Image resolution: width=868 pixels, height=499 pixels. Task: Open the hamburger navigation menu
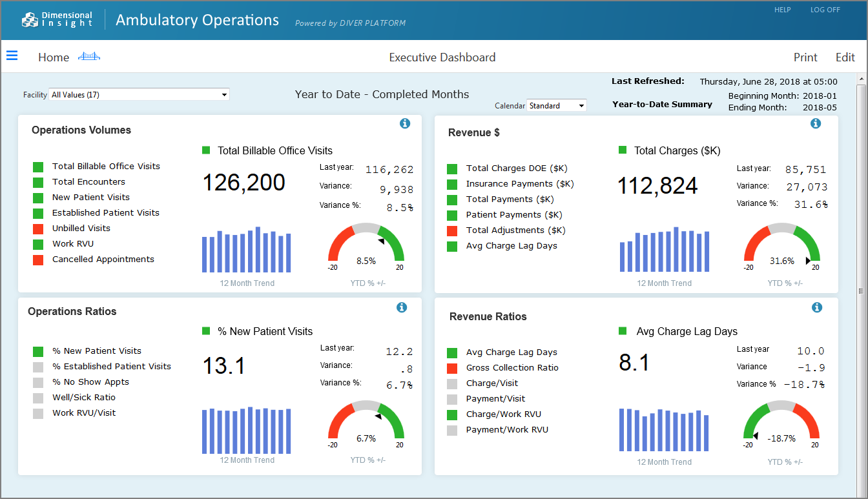[12, 56]
